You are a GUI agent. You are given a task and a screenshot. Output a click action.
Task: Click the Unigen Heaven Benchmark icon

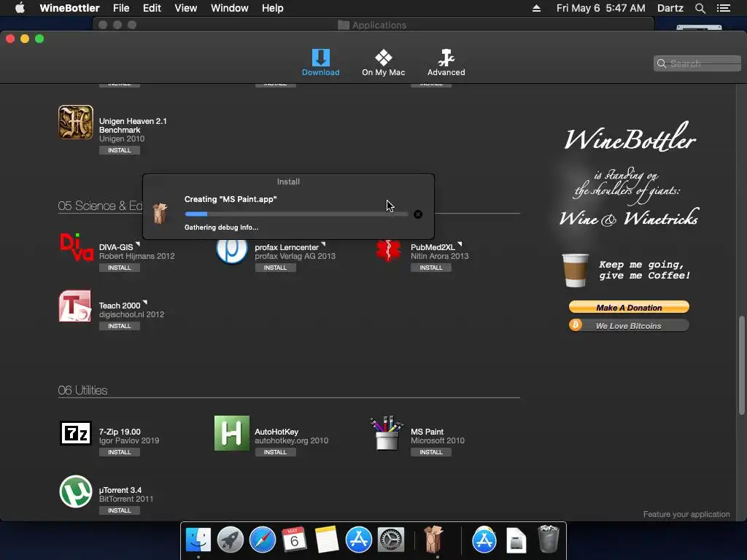point(76,122)
